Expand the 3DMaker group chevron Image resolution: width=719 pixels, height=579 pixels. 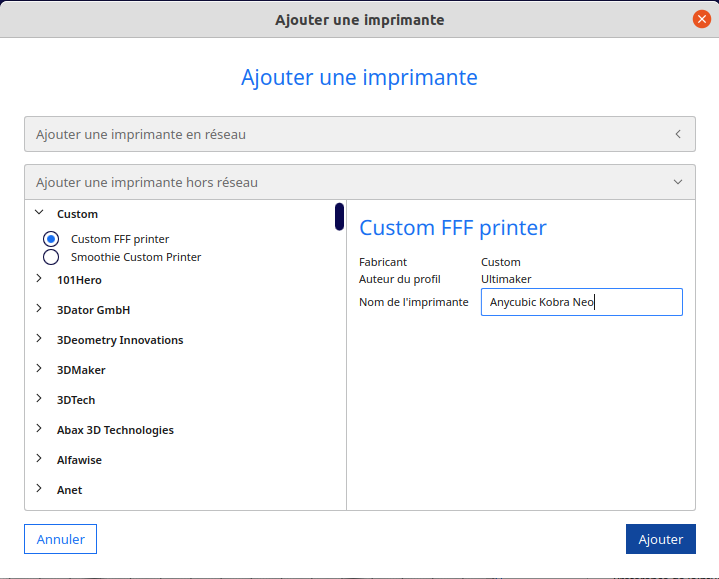pyautogui.click(x=39, y=369)
